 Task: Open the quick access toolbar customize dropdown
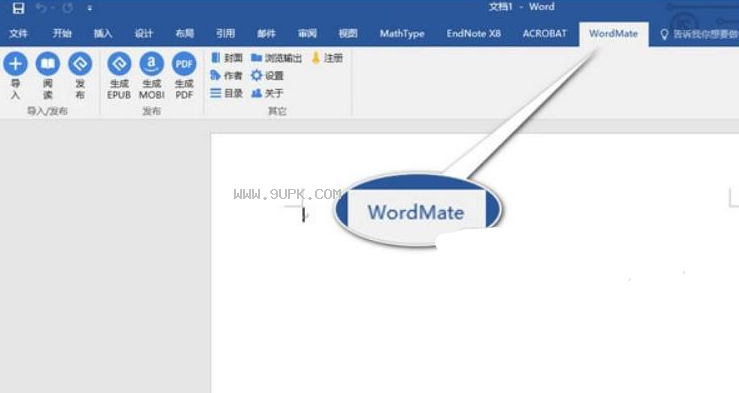(90, 8)
